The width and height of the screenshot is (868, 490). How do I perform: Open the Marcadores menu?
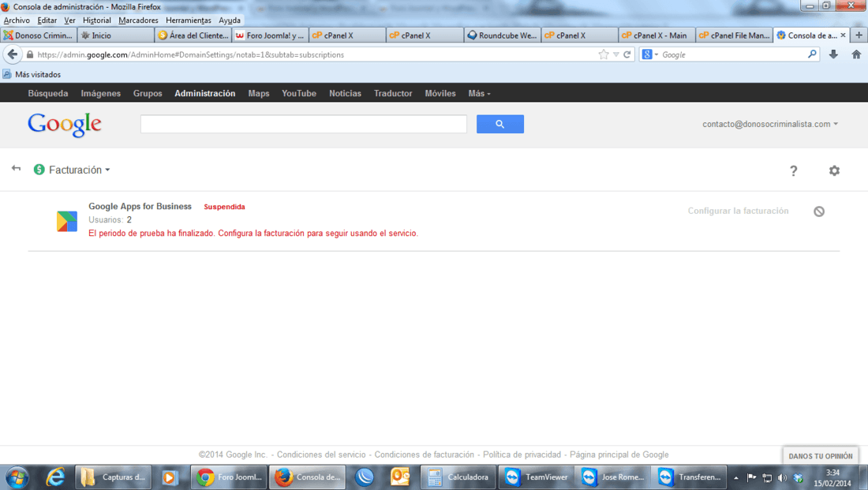(x=138, y=20)
